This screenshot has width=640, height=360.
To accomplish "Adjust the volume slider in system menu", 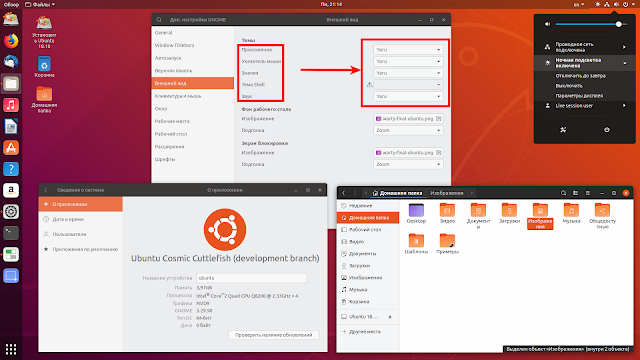I will click(x=591, y=24).
